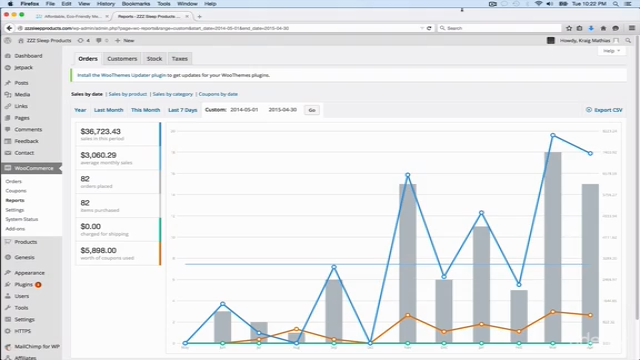This screenshot has width=640, height=360.
Task: Switch to the Stock report tab
Action: click(154, 59)
